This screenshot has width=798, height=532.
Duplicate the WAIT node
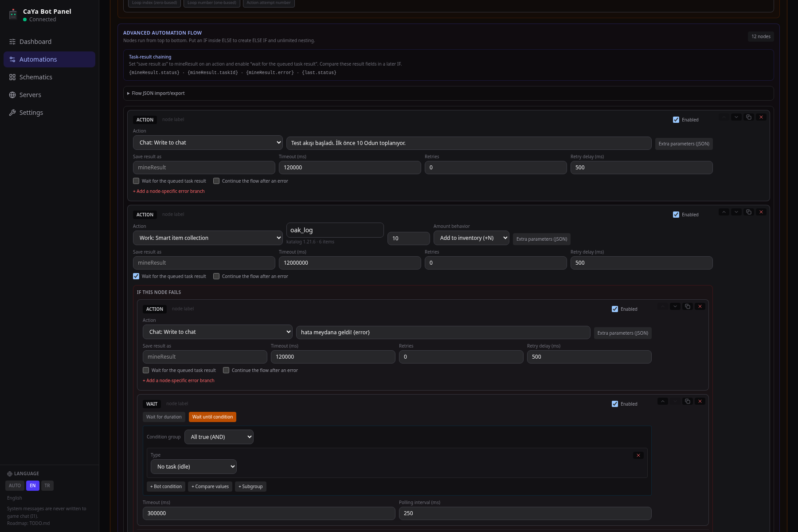pyautogui.click(x=688, y=401)
